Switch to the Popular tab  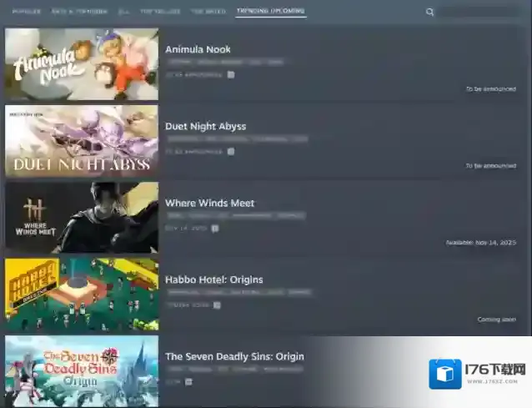[x=27, y=13]
